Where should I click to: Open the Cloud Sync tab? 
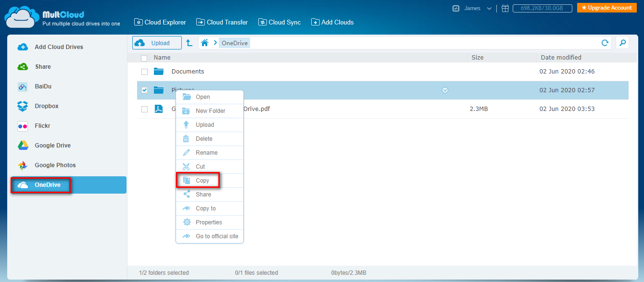pos(279,22)
